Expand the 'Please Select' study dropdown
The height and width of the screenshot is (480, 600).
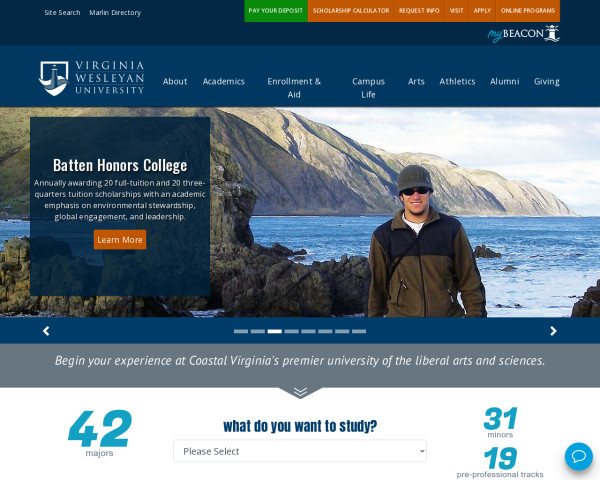[x=300, y=451]
